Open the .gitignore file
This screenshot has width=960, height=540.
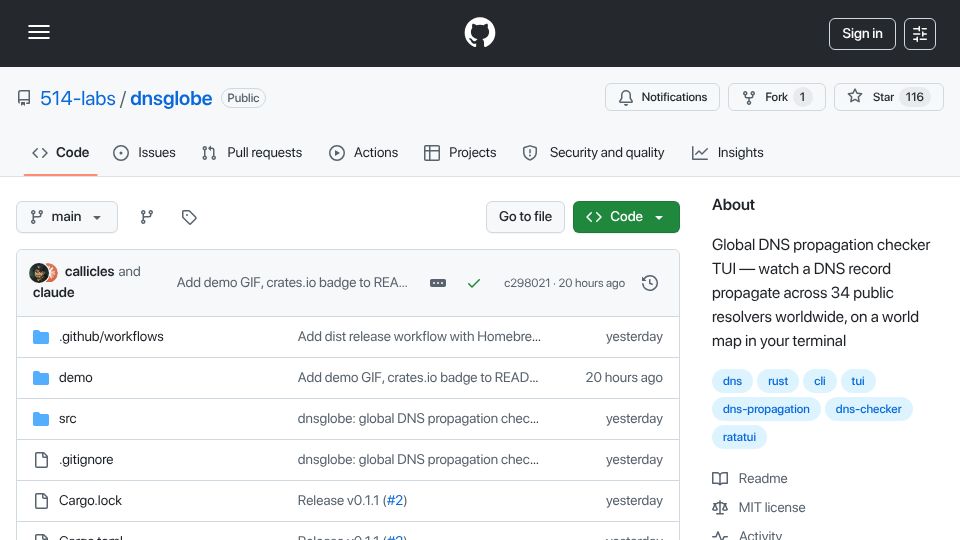pos(86,460)
